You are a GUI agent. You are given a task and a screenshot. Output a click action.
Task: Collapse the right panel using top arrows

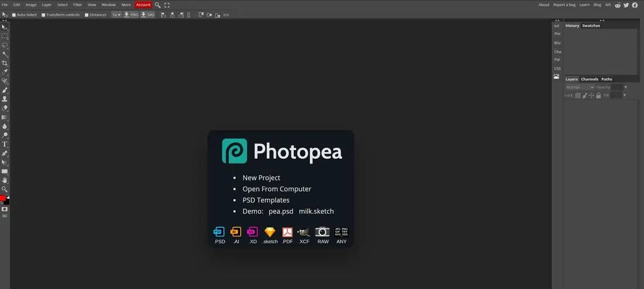tap(602, 20)
